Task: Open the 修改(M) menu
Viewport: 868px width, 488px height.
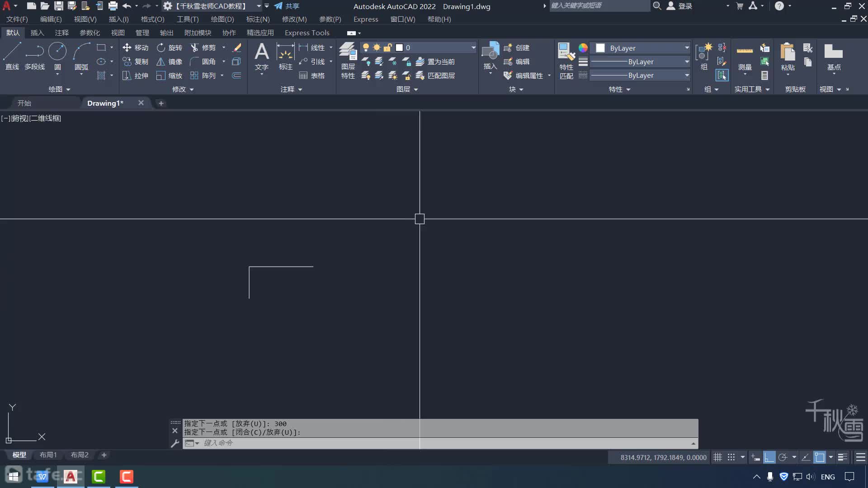Action: (x=294, y=19)
